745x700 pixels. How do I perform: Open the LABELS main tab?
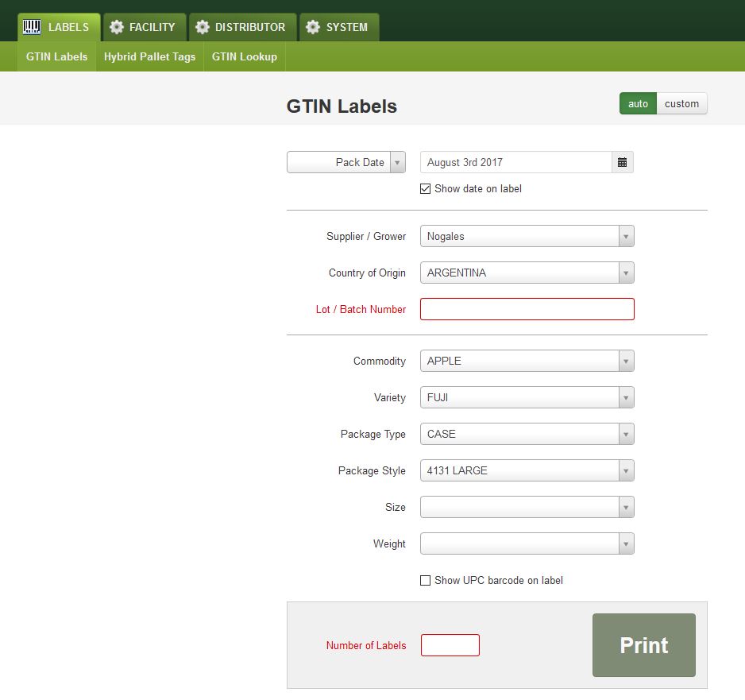[x=59, y=27]
